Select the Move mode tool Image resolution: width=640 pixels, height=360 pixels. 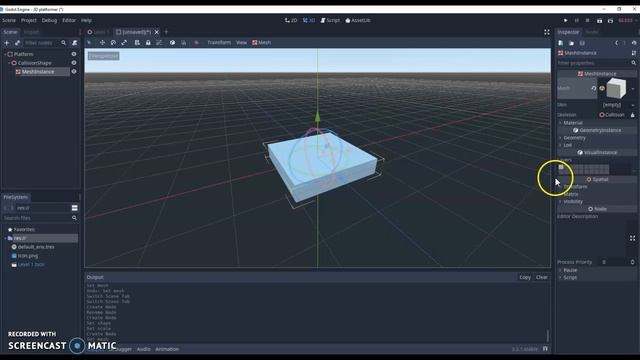(102, 42)
